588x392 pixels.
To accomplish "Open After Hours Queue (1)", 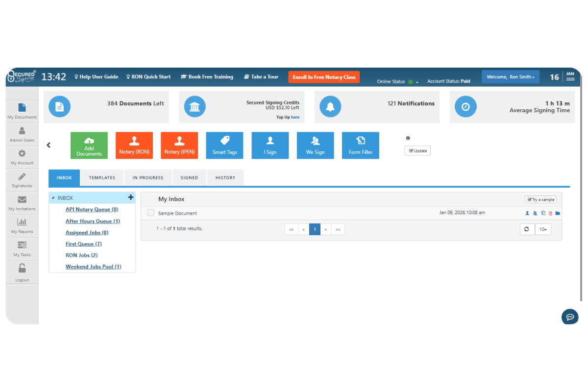I will 93,221.
